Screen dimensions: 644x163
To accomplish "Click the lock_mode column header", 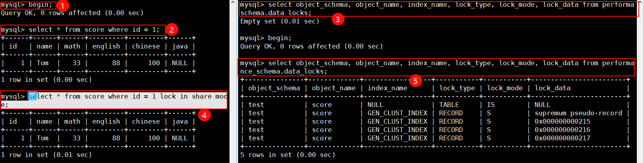I will click(x=504, y=88).
